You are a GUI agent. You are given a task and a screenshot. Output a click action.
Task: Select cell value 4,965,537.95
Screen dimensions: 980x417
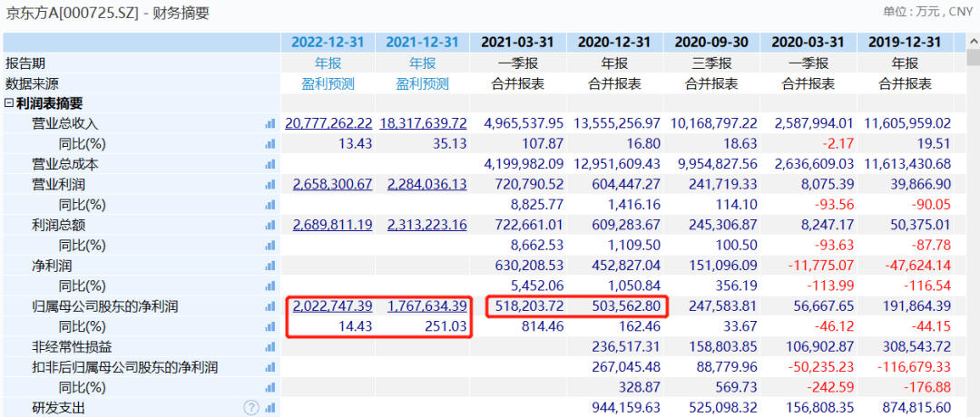(x=524, y=123)
